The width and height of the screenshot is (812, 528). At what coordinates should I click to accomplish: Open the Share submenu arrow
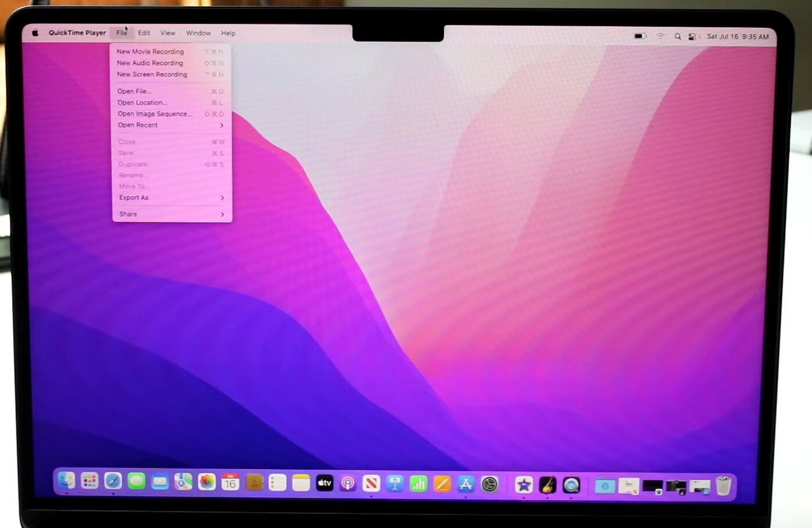tap(222, 215)
